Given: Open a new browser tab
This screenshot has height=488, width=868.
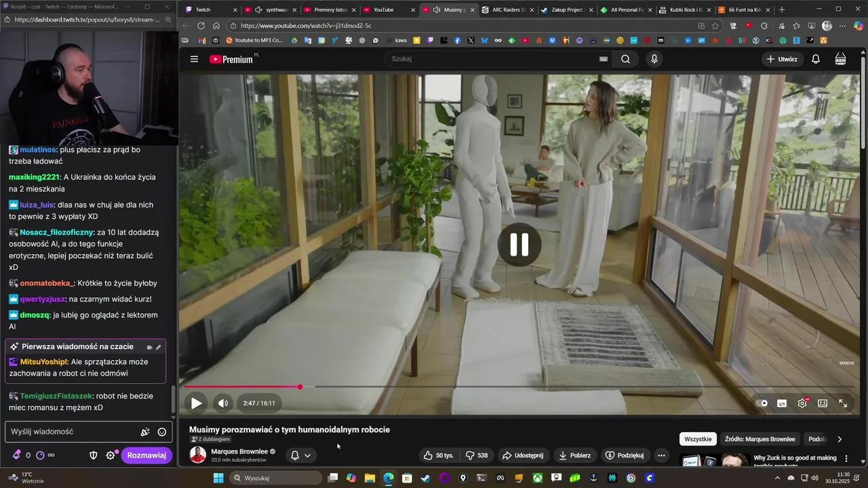Looking at the screenshot, I should [x=782, y=9].
